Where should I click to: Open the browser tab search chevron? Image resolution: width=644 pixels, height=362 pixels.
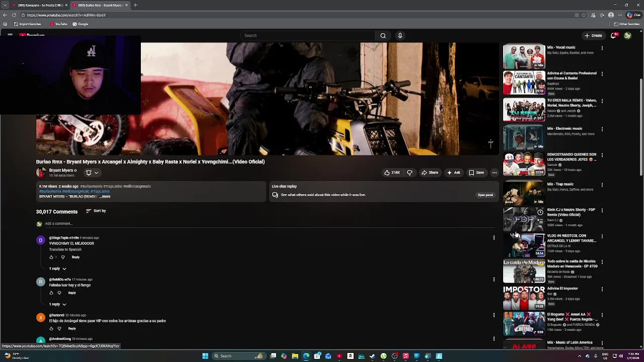(x=5, y=5)
